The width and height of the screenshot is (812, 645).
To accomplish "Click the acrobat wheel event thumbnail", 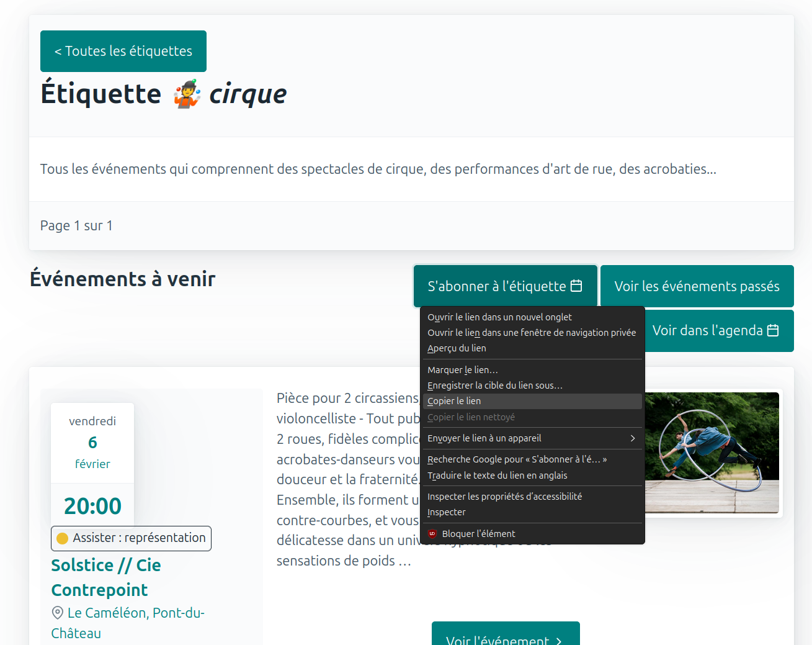I will click(x=712, y=453).
